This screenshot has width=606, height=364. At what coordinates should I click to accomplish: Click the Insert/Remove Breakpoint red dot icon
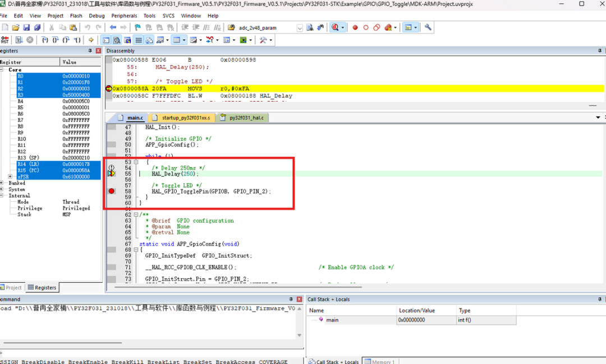355,27
